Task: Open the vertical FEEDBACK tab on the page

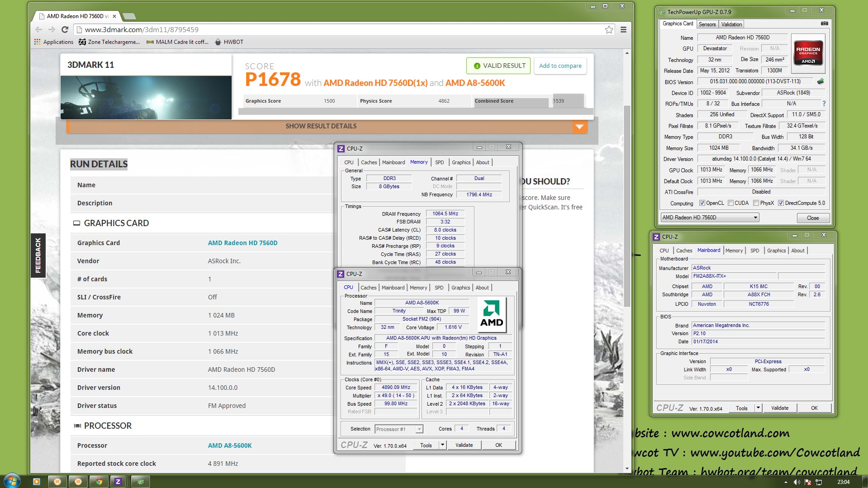Action: (38, 256)
